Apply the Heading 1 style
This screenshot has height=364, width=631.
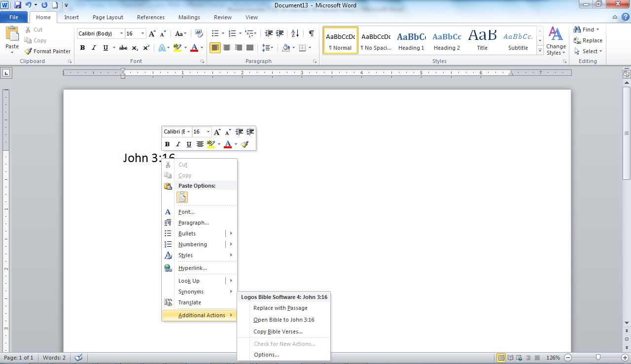click(x=411, y=40)
